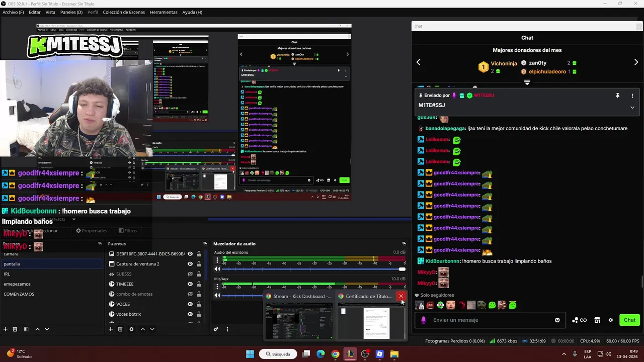This screenshot has width=644, height=362.
Task: Open Mic/Aux three-dot options
Action: pos(217,286)
